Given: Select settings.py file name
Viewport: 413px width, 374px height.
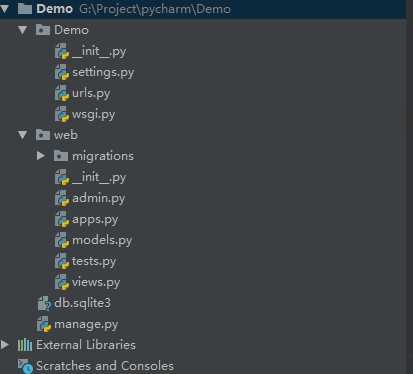Looking at the screenshot, I should coord(103,73).
